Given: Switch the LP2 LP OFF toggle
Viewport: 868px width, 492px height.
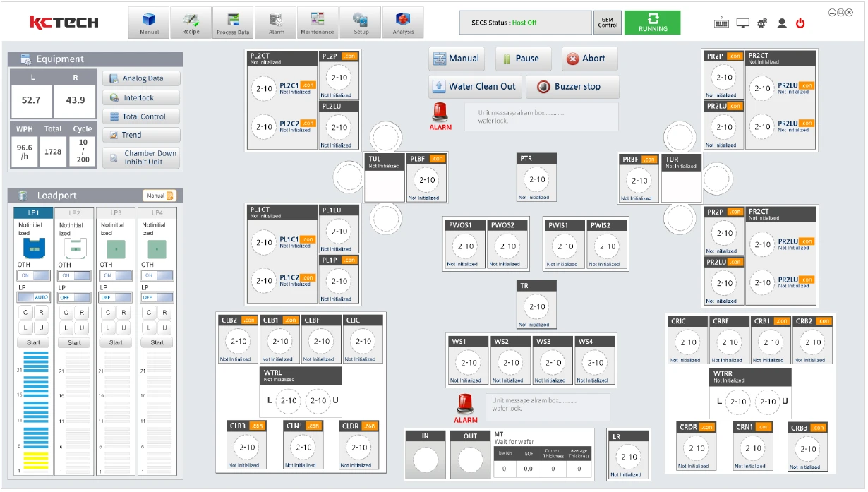Looking at the screenshot, I should [75, 297].
